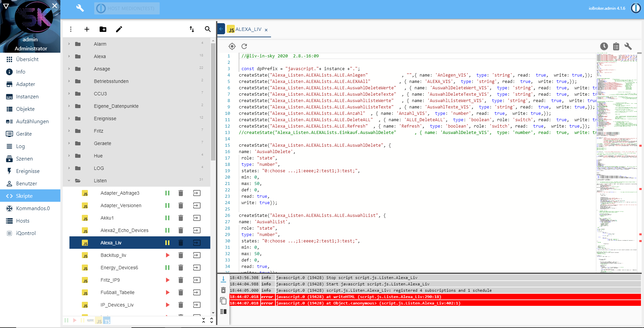The height and width of the screenshot is (328, 644).
Task: Open the wrench settings in top bar
Action: [80, 8]
